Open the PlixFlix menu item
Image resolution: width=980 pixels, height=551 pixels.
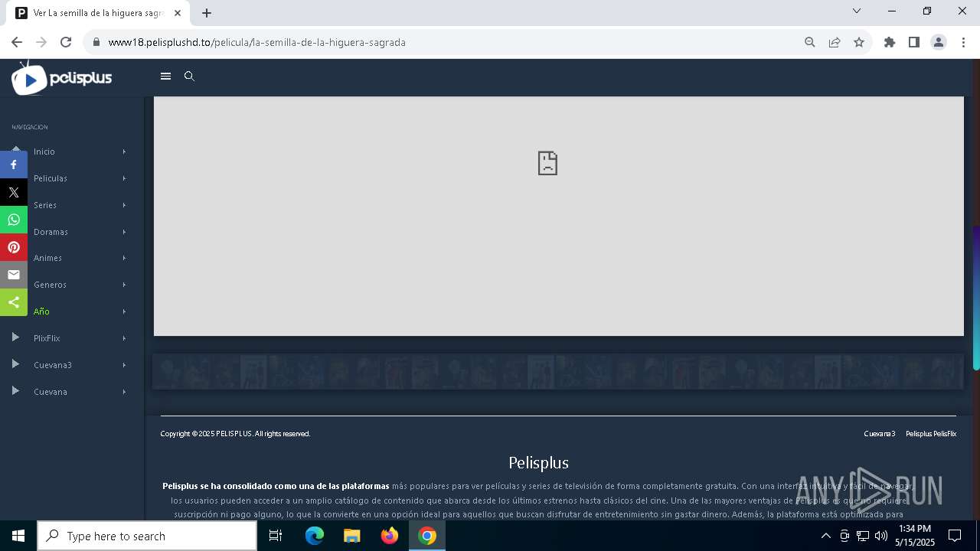(x=47, y=338)
